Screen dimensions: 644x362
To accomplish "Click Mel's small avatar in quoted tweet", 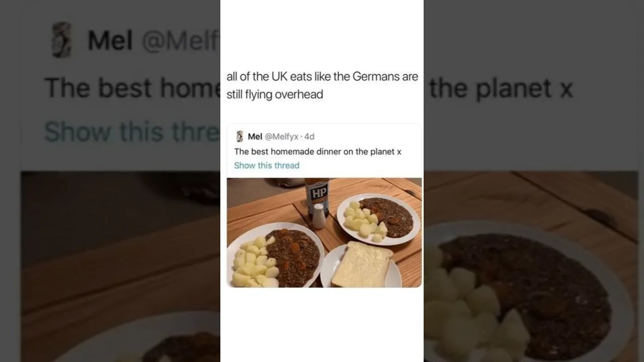I will click(239, 137).
